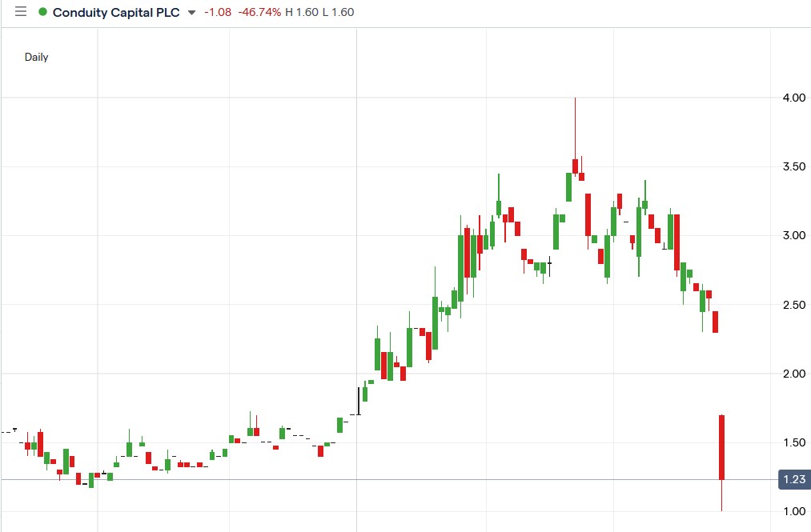Click the 4.00 price axis label

(x=793, y=98)
